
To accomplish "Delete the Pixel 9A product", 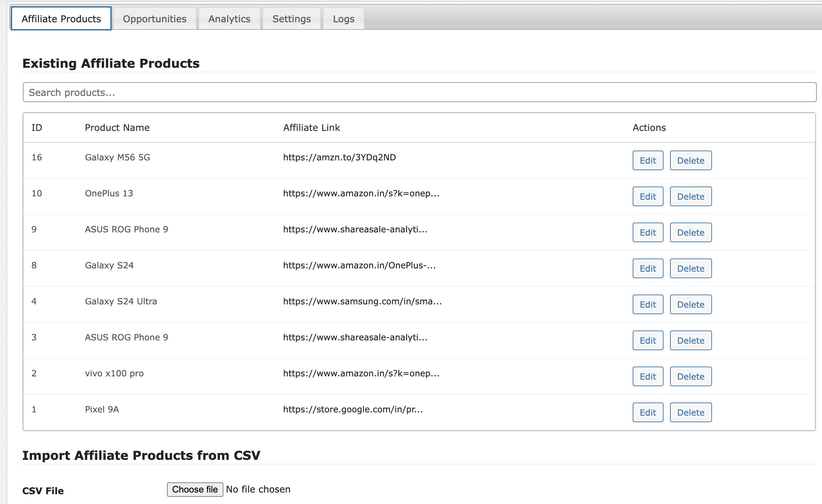I will coord(691,412).
